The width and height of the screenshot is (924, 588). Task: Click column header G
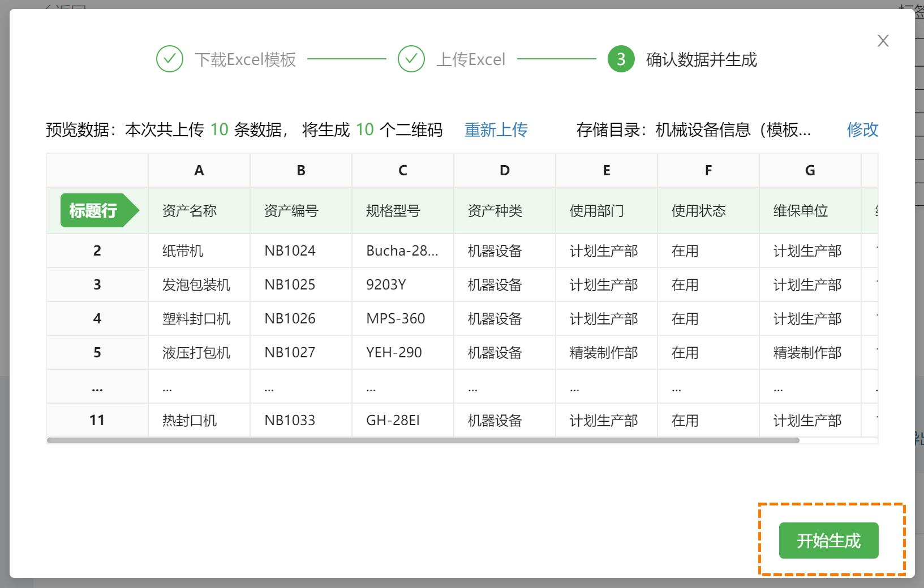[x=810, y=170]
